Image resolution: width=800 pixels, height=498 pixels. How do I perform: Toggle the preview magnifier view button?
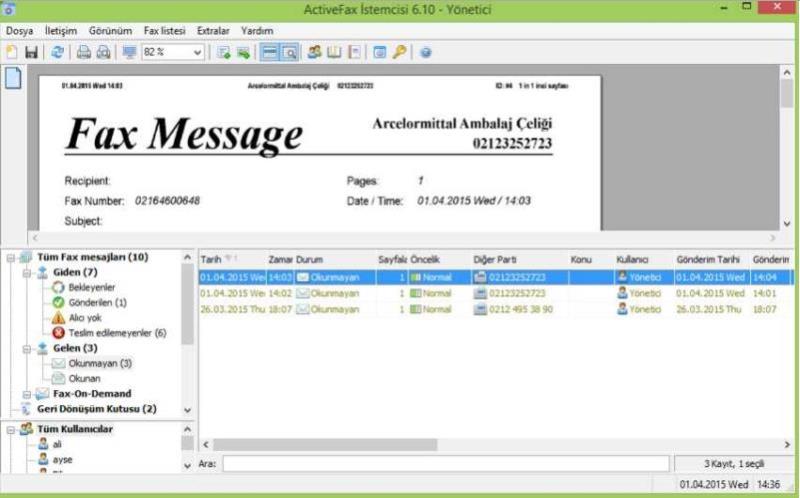point(289,52)
